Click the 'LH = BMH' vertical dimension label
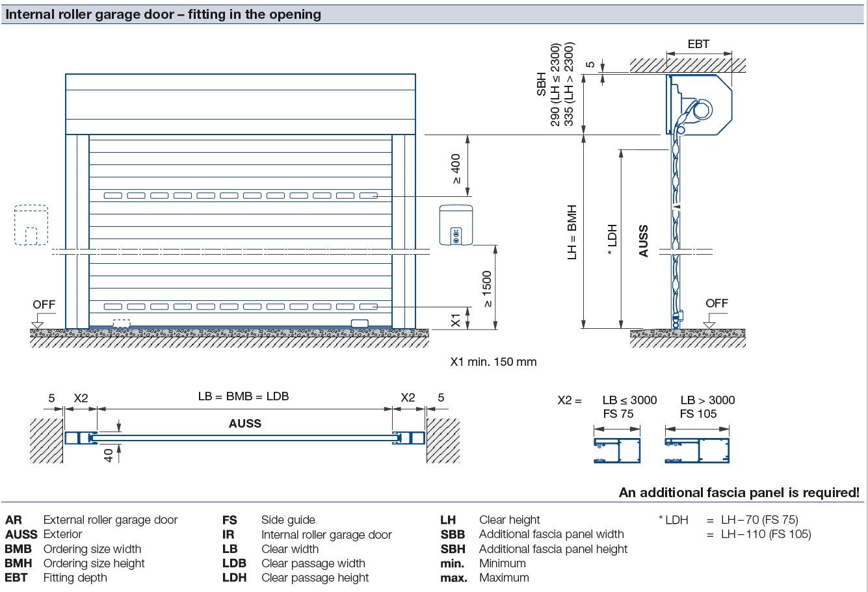Image resolution: width=868 pixels, height=592 pixels. (572, 233)
